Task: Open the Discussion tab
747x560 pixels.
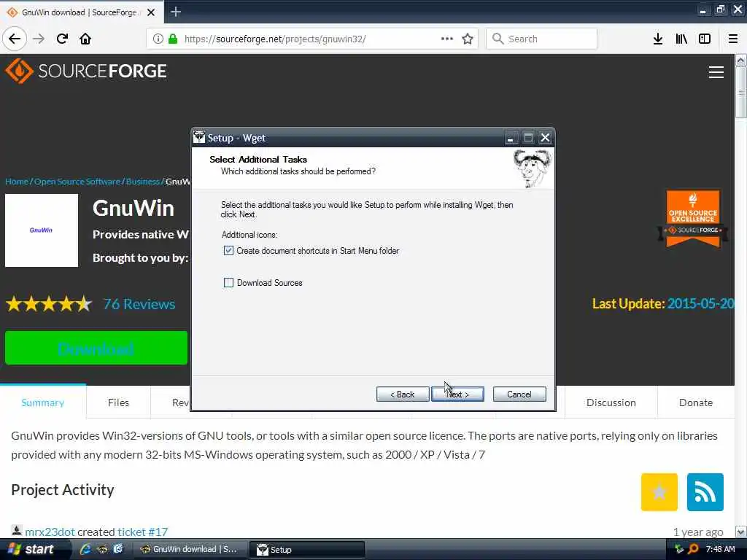Action: tap(611, 402)
